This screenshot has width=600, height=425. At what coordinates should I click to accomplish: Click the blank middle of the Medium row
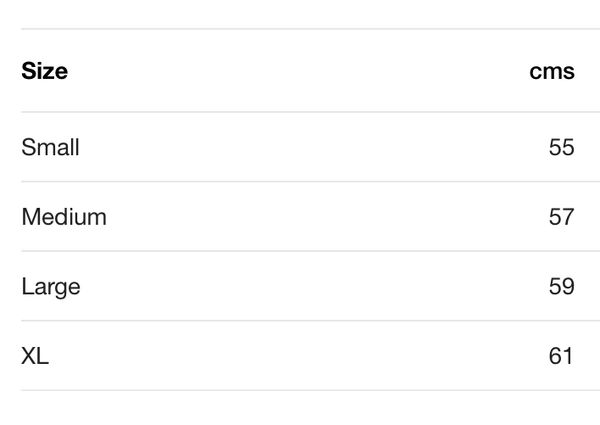coord(300,216)
